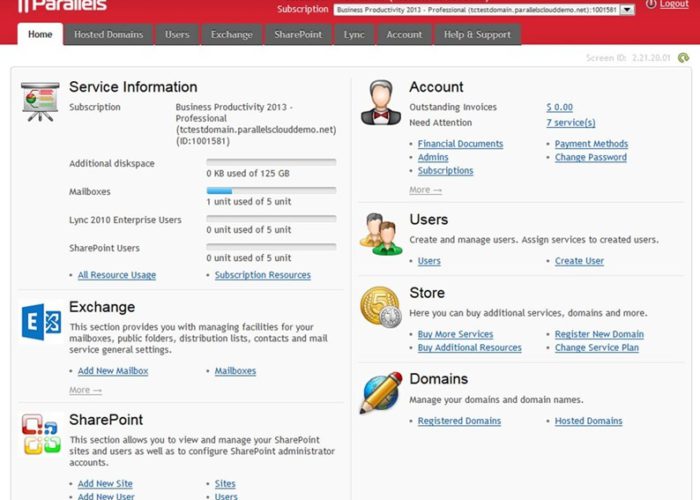Open All Resource Usage link
700x500 pixels.
click(117, 275)
